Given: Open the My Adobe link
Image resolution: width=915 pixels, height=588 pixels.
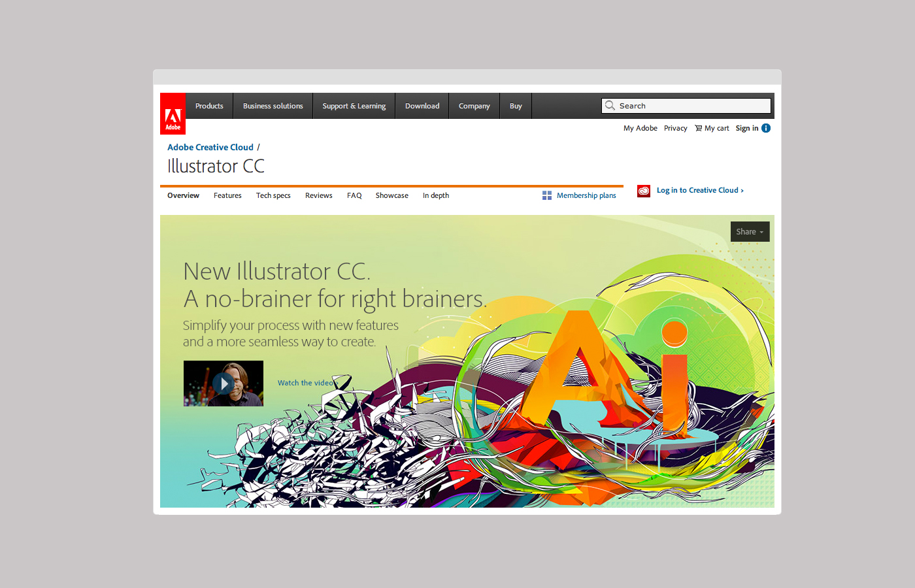Looking at the screenshot, I should pos(640,128).
